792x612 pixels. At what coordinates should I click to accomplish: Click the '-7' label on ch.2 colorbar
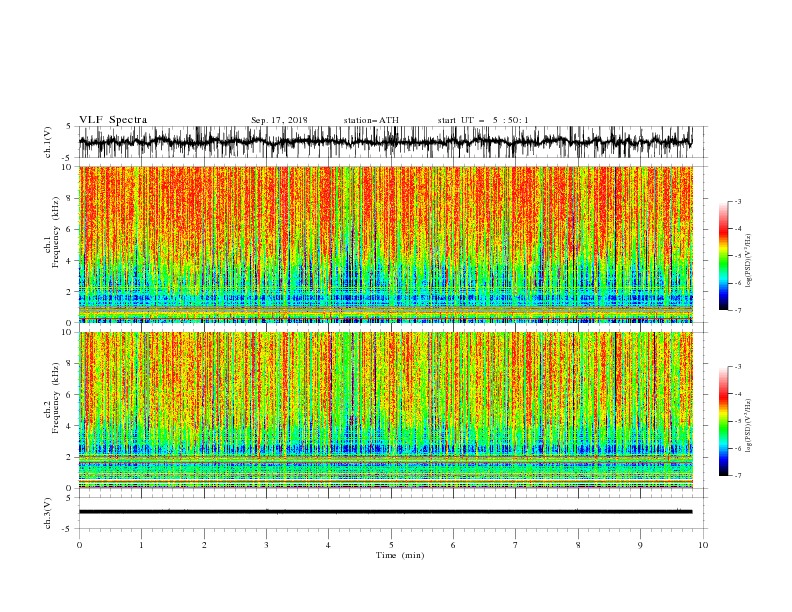click(x=738, y=476)
